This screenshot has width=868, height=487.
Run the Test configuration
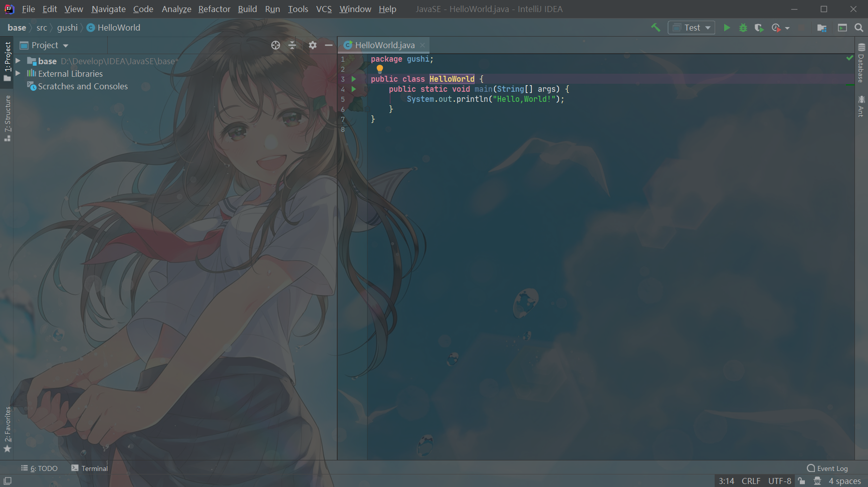727,28
